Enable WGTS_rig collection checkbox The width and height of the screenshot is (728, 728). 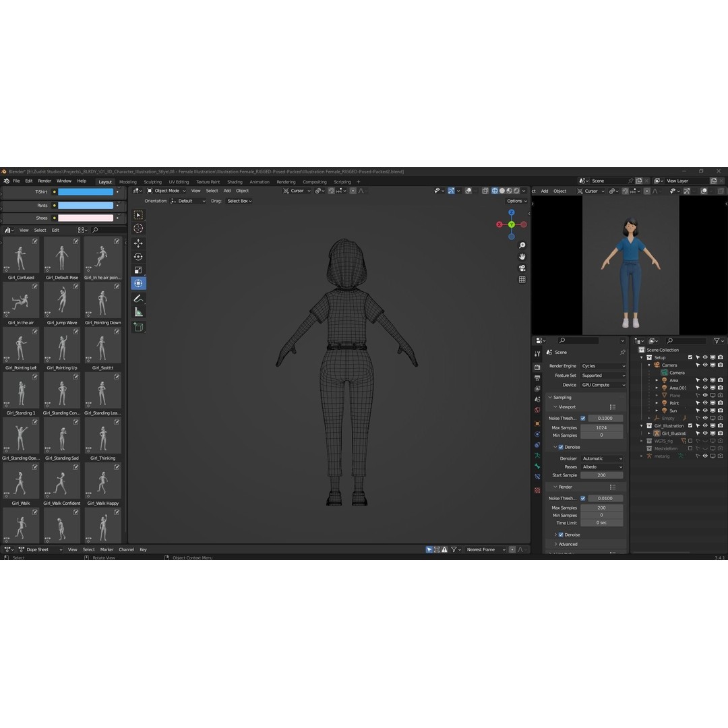(x=690, y=441)
